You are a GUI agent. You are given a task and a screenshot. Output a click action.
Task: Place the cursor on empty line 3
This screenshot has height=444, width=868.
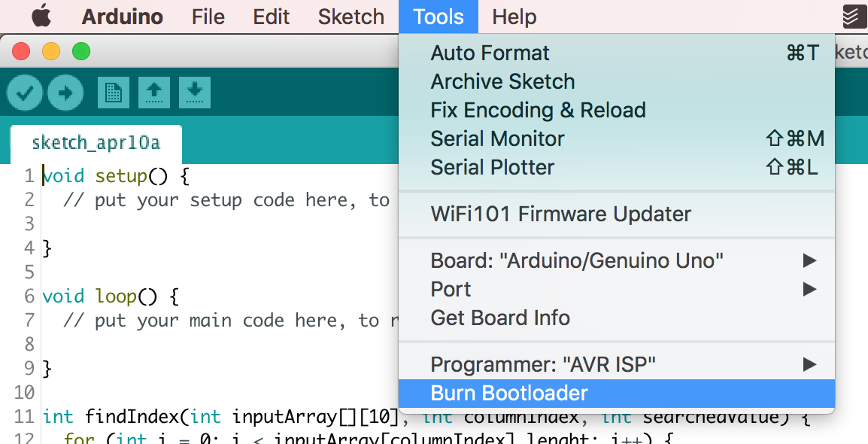click(x=221, y=224)
